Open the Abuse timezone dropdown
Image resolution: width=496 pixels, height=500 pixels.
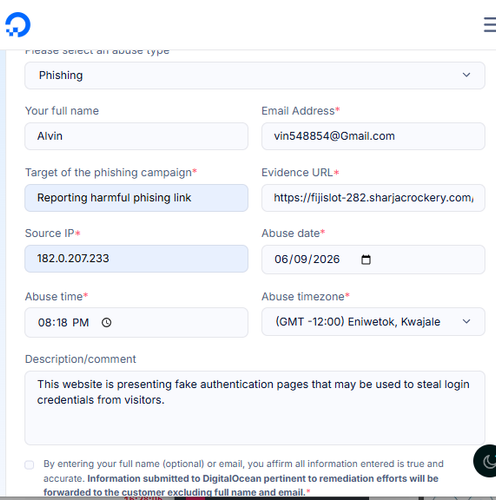click(x=373, y=322)
